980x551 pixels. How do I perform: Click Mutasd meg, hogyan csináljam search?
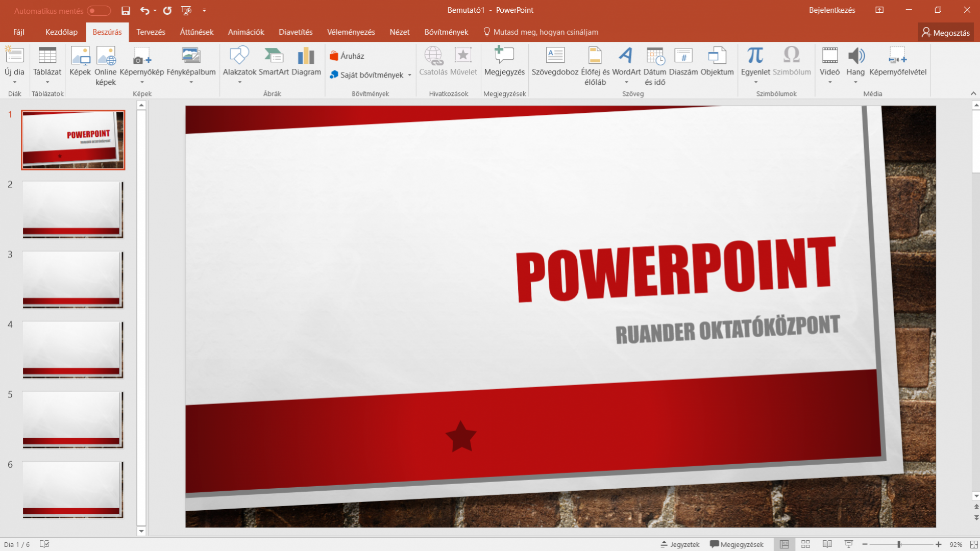[x=541, y=32]
